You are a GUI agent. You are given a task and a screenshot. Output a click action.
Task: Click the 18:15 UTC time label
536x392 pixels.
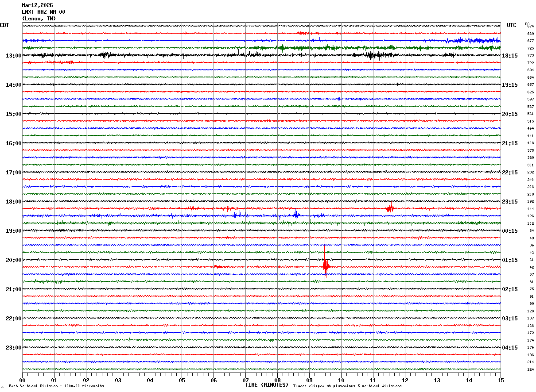(509, 56)
